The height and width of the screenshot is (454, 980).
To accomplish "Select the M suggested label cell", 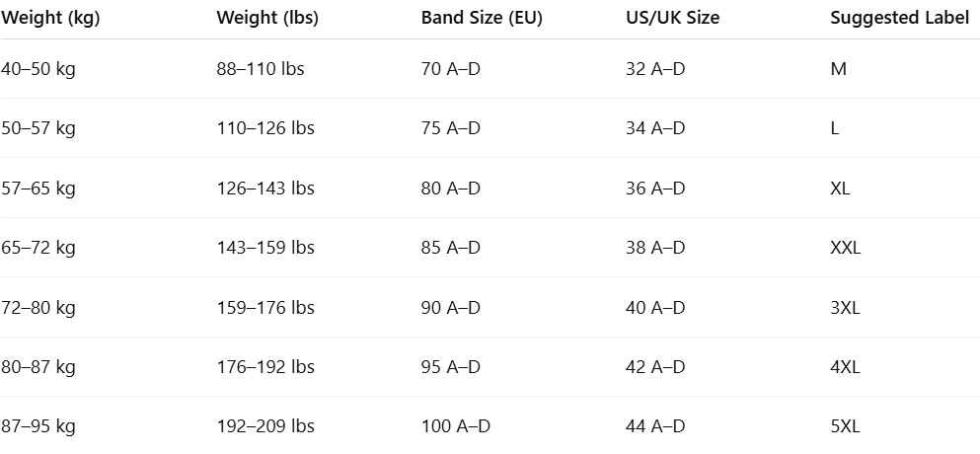I will tap(838, 69).
